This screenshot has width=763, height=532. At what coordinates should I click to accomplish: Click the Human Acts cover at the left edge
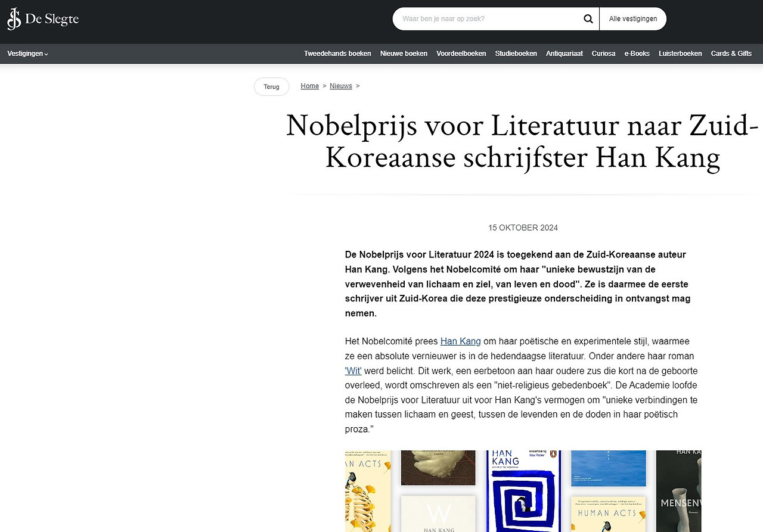(x=368, y=491)
